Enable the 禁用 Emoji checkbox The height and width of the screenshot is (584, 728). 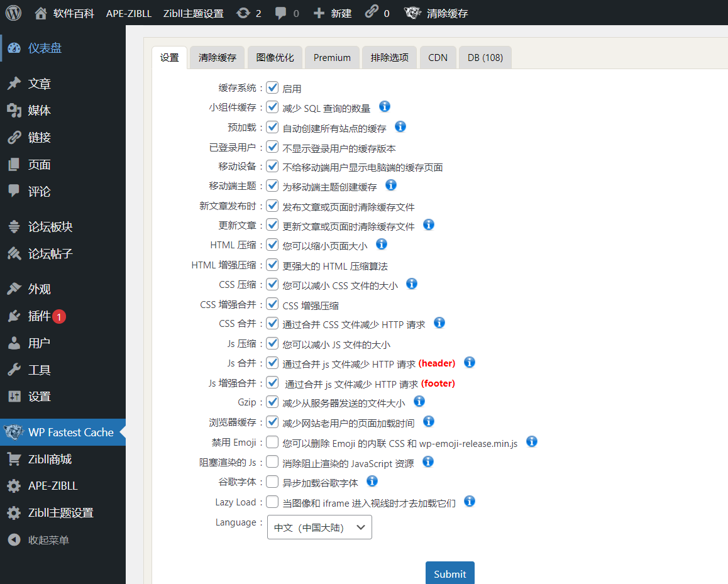(x=272, y=443)
